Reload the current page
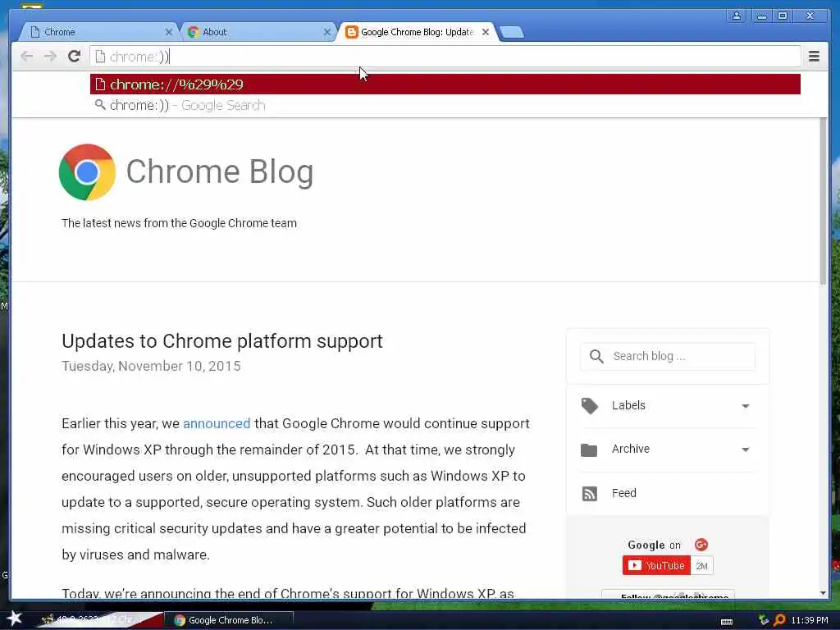The width and height of the screenshot is (840, 630). coord(75,57)
